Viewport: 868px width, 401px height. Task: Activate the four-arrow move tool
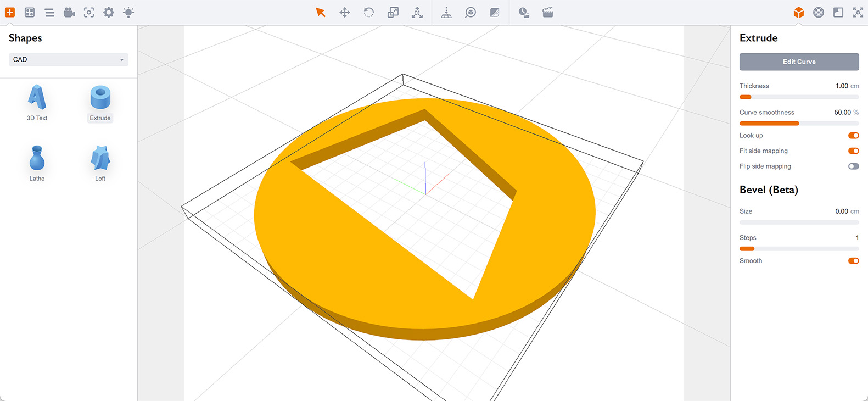coord(345,12)
